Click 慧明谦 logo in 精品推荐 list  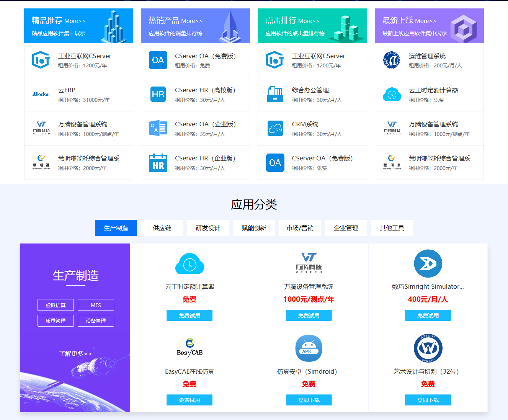click(x=41, y=162)
